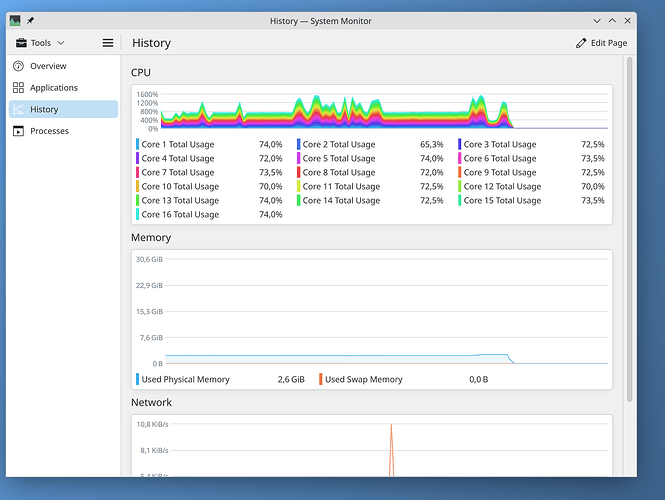Click the Network section heading

[151, 402]
